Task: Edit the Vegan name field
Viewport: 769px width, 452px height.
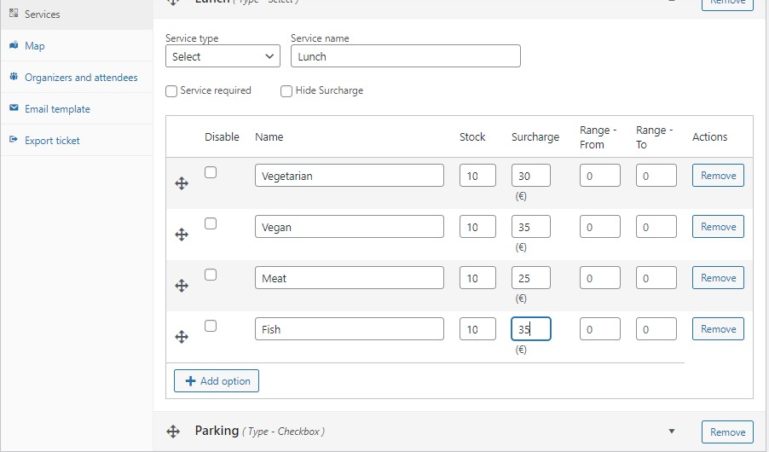Action: pos(349,227)
